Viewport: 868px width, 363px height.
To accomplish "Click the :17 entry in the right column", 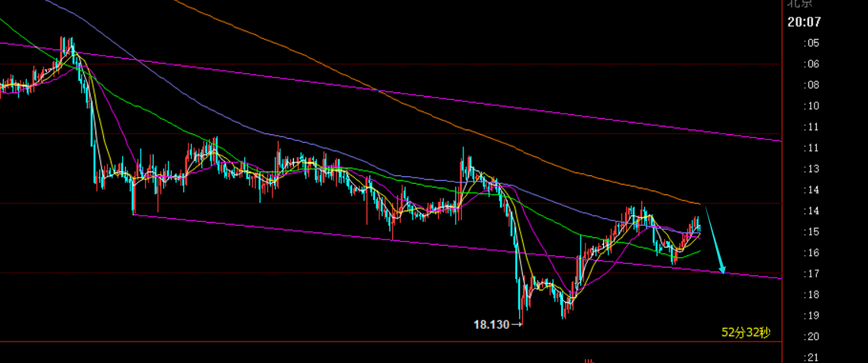I will (x=812, y=274).
